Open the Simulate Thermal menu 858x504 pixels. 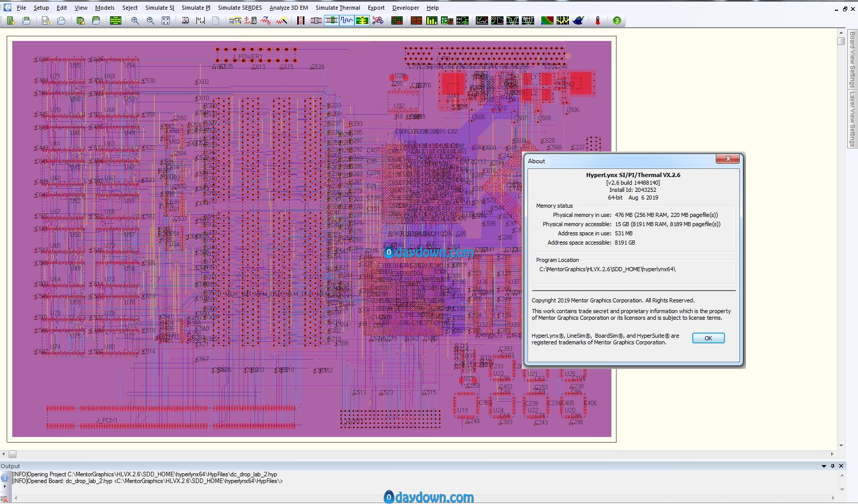338,8
